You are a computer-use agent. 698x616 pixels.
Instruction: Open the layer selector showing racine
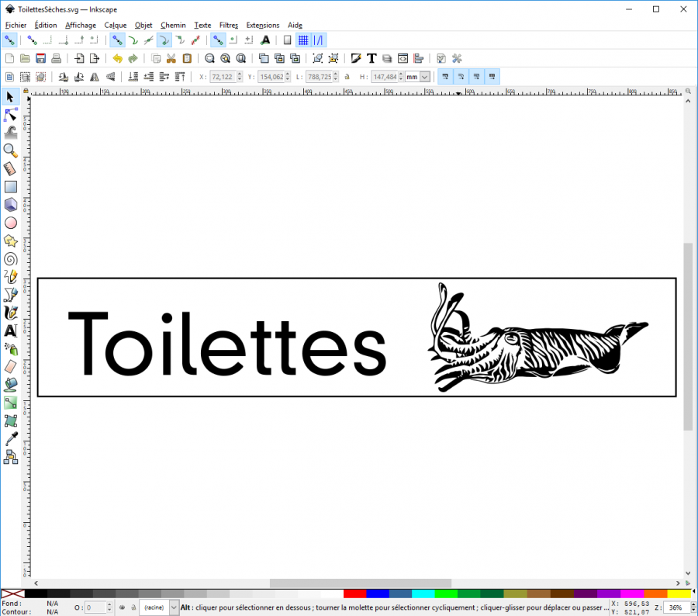[x=158, y=607]
